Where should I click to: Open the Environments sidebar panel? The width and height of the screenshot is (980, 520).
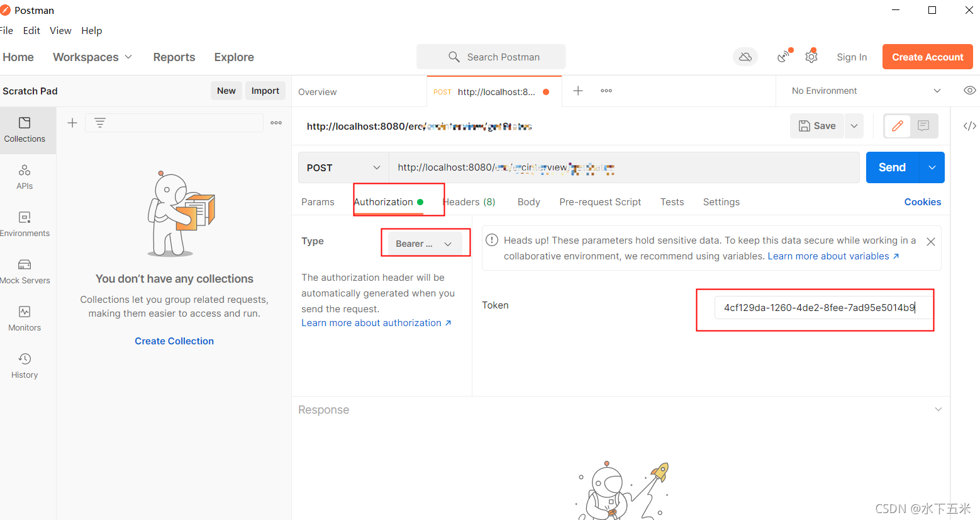[25, 224]
